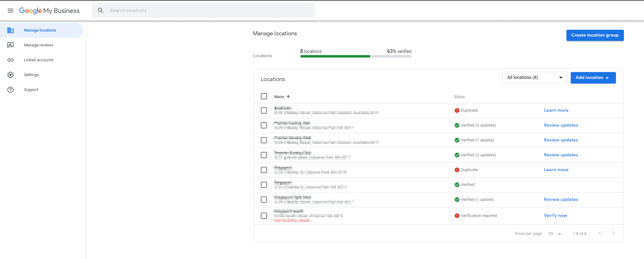Select checkbox for first Duplicate location
Viewport: 644px width, 259px height.
point(264,110)
